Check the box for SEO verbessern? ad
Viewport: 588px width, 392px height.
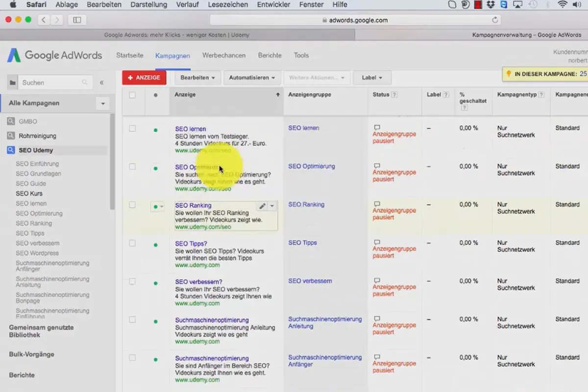tap(132, 281)
